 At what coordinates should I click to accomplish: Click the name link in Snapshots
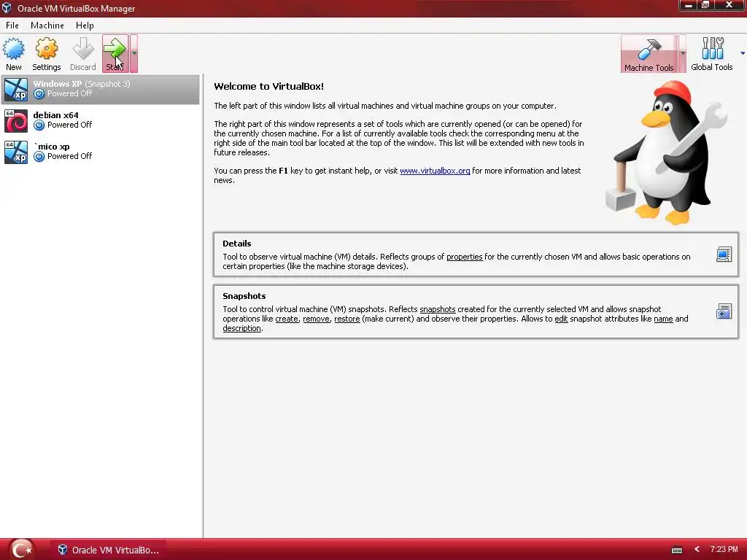[x=663, y=319]
